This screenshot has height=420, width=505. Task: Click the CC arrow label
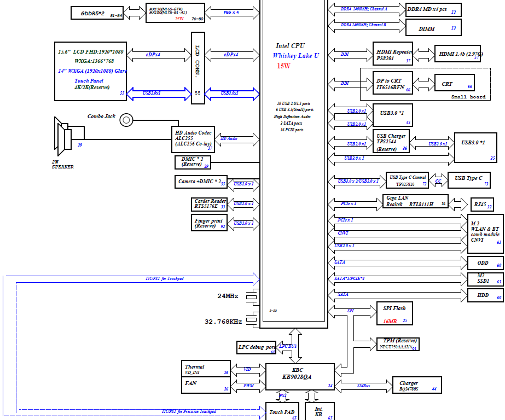coord(438,181)
